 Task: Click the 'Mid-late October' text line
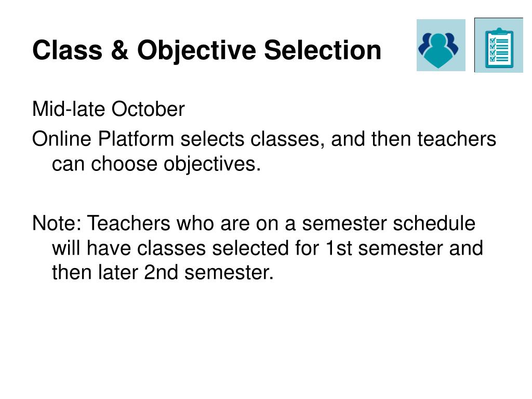point(108,109)
